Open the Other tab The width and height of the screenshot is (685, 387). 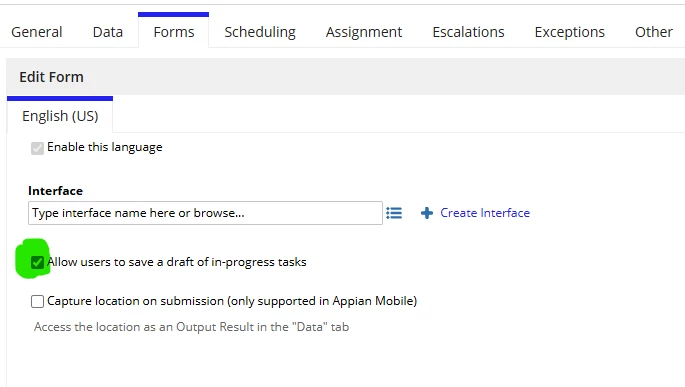click(654, 32)
